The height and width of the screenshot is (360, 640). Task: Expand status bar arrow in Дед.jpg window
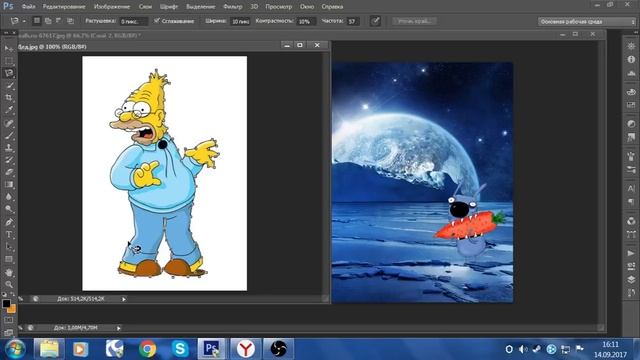click(124, 299)
